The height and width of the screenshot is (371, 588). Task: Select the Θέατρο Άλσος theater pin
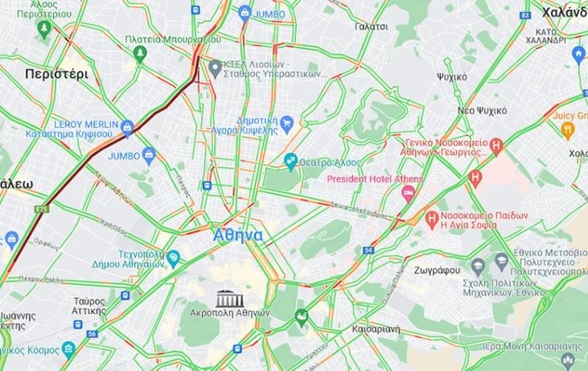[x=290, y=162]
